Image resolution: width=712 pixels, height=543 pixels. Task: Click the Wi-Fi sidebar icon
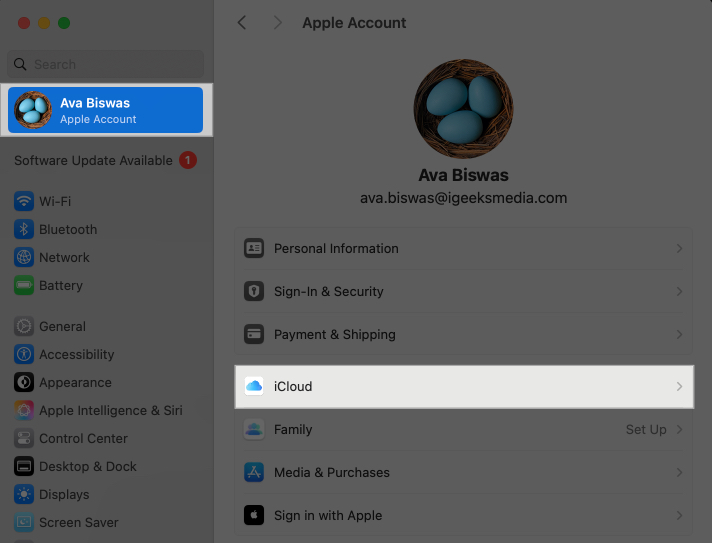point(24,201)
